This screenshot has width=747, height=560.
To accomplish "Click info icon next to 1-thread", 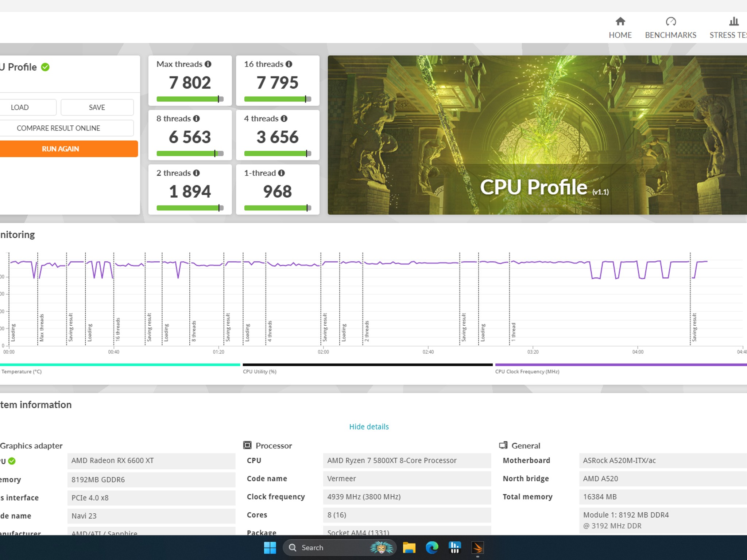I will point(281,173).
